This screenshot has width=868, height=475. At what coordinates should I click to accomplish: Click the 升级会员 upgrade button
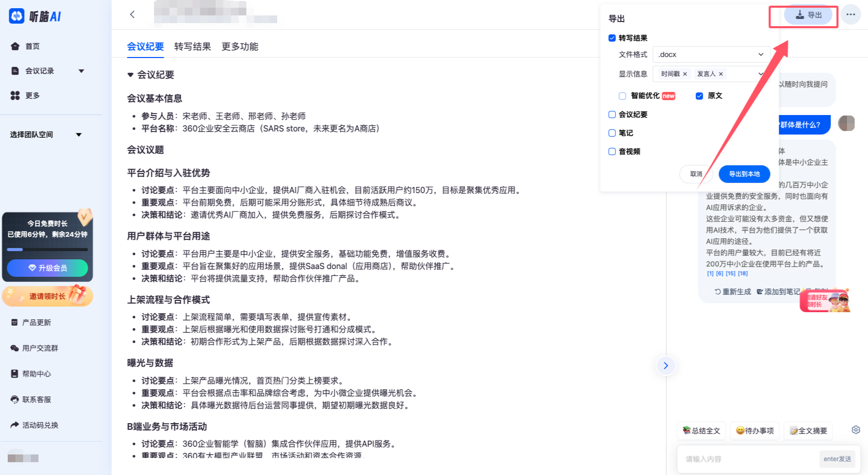(x=47, y=268)
